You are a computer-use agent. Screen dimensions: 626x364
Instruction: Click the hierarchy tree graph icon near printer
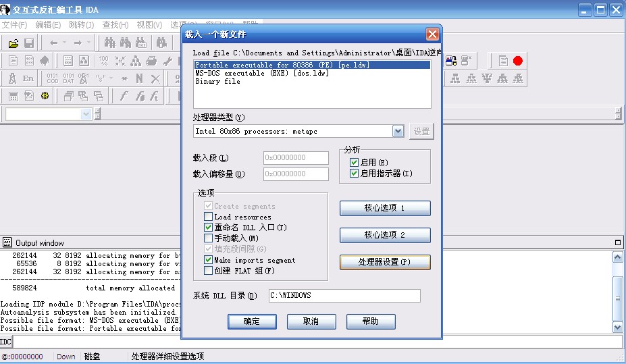[x=136, y=61]
